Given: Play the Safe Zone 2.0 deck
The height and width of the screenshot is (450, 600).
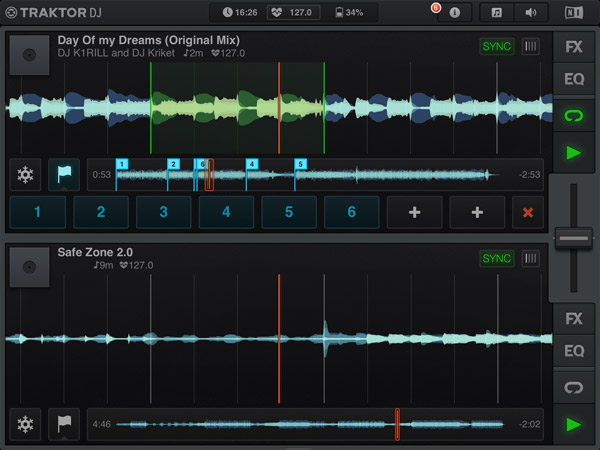Looking at the screenshot, I should (x=574, y=424).
